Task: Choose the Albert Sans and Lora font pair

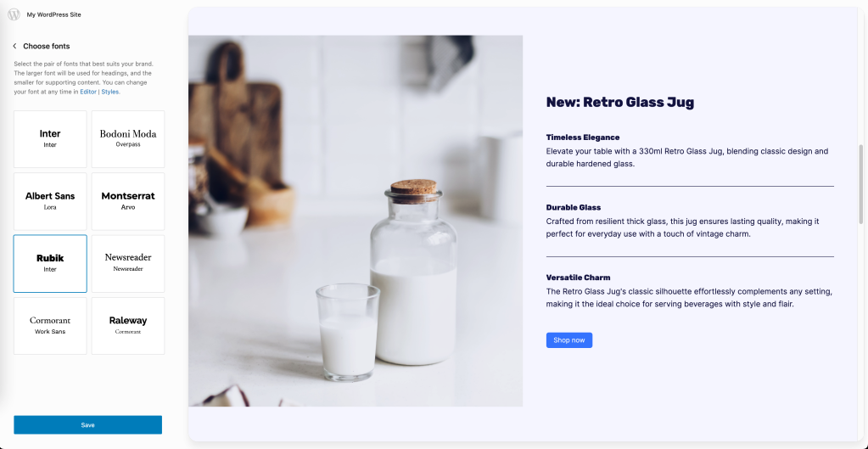Action: [50, 201]
